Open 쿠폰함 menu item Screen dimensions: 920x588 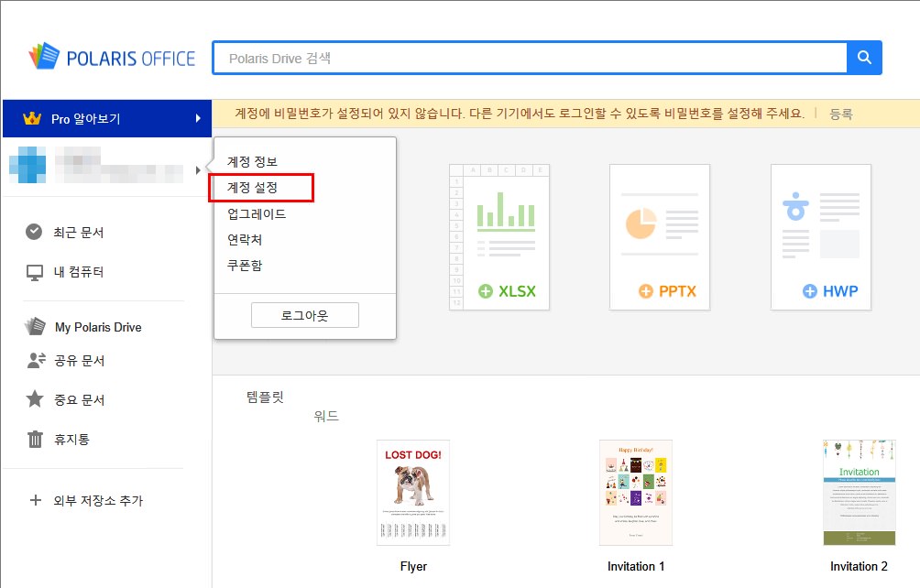coord(245,266)
